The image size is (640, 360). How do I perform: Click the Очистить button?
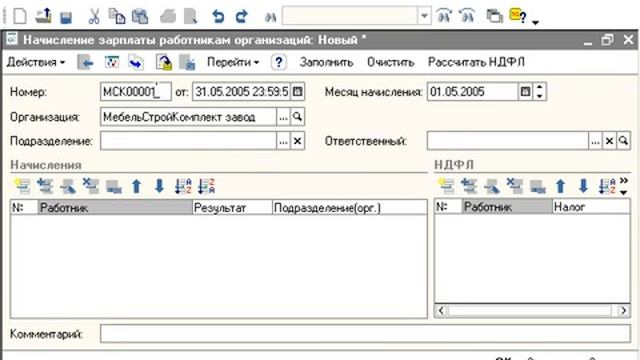pyautogui.click(x=391, y=62)
